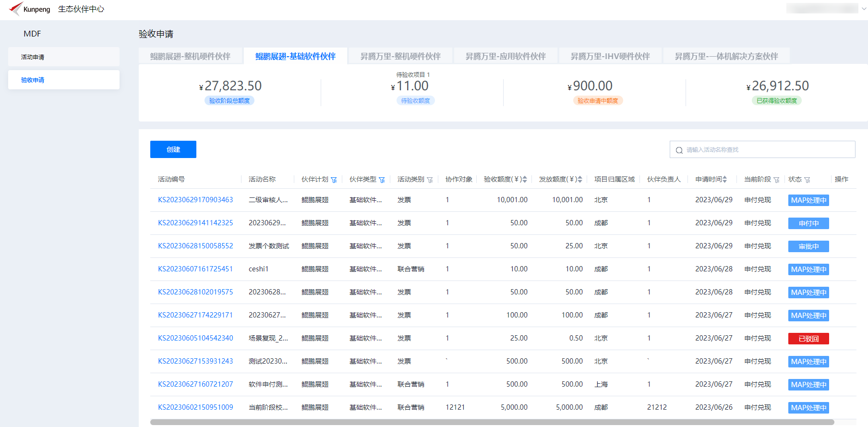Open activity KS20230629141142325
Screen dimensions: 868x427
195,223
